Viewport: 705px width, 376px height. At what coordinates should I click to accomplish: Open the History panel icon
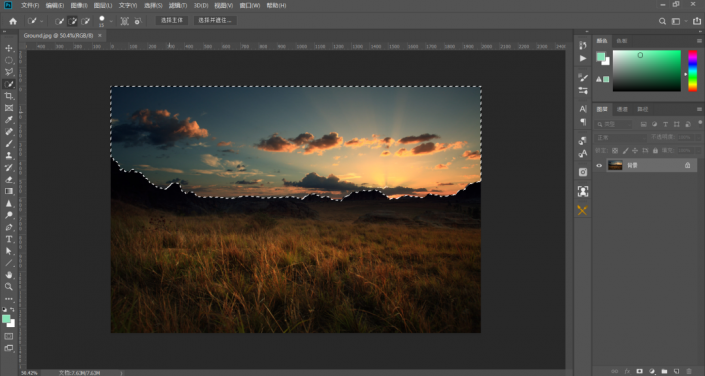pos(583,45)
